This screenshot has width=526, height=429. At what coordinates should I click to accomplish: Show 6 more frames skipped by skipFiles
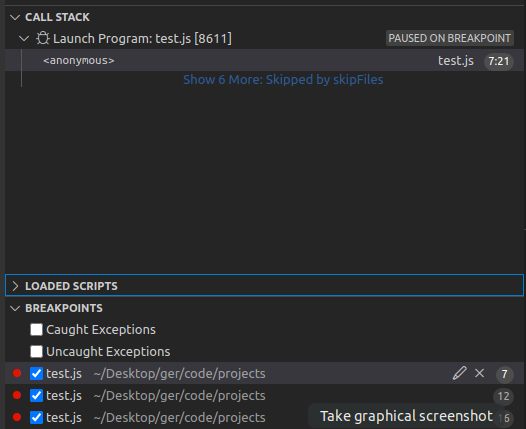pos(283,80)
